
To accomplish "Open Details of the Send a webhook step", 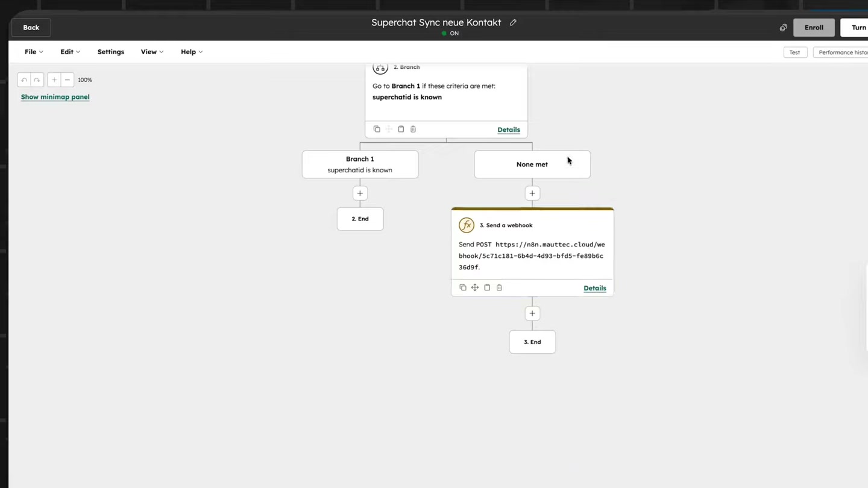I will tap(594, 288).
